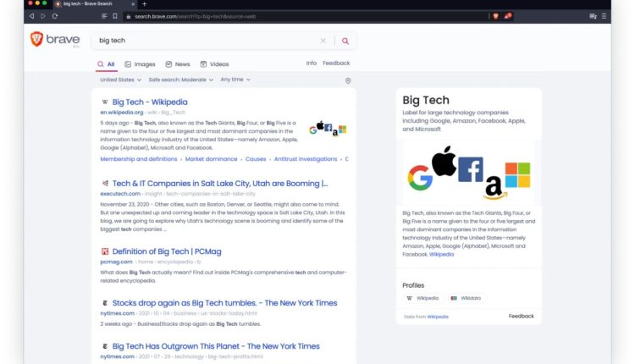This screenshot has width=635, height=364.
Task: Click the big logos image in info panel
Action: click(468, 173)
